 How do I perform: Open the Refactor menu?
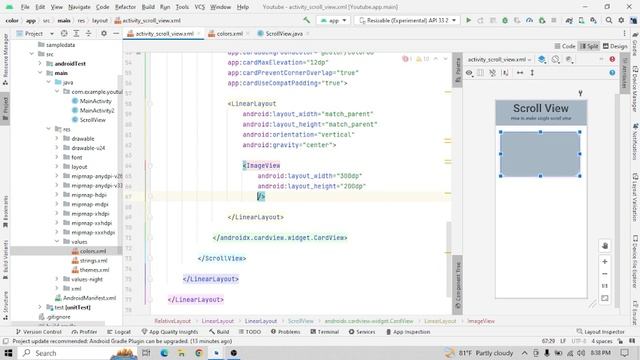[125, 7]
